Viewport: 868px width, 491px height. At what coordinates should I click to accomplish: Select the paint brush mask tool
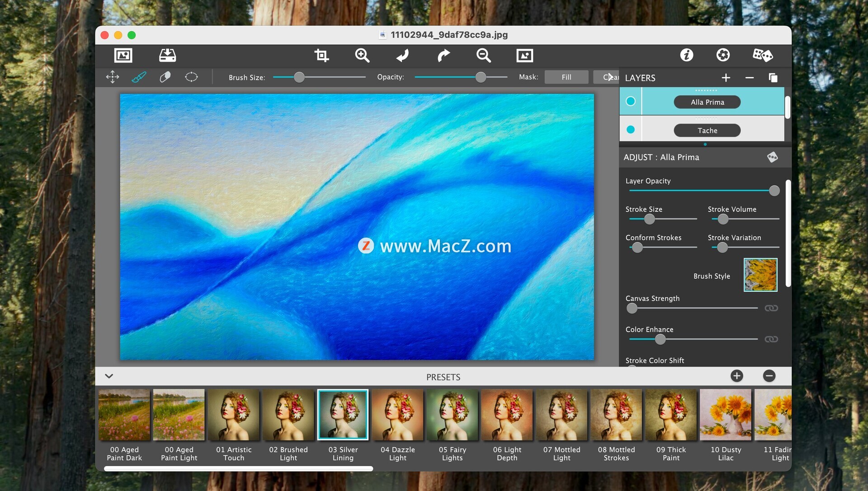pyautogui.click(x=139, y=77)
